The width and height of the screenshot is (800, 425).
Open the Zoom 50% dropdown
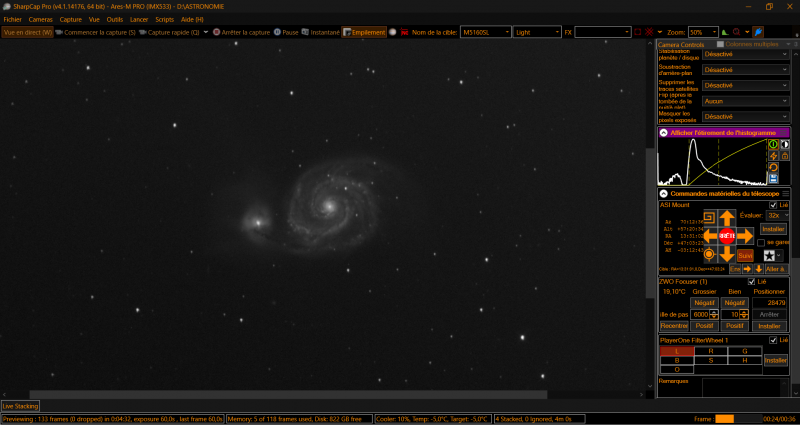[x=703, y=32]
